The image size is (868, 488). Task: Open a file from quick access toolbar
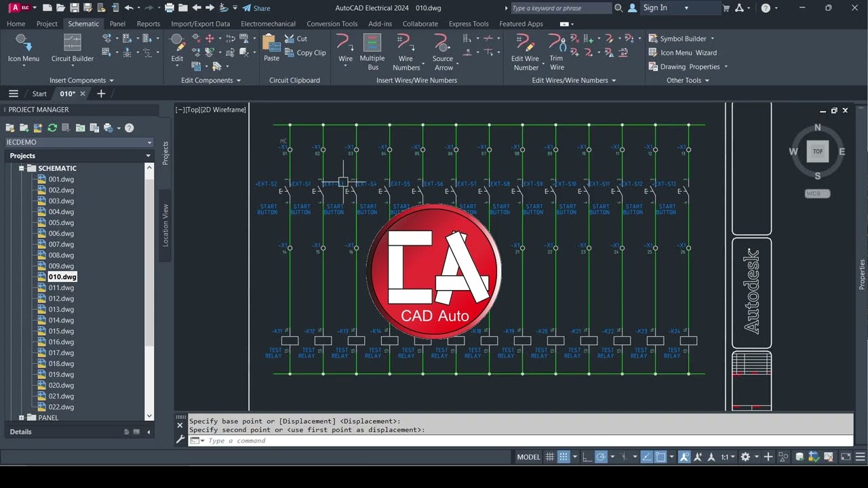60,8
